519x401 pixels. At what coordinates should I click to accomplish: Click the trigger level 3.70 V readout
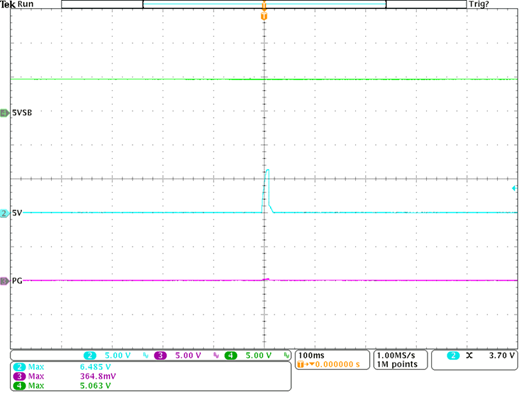(502, 356)
